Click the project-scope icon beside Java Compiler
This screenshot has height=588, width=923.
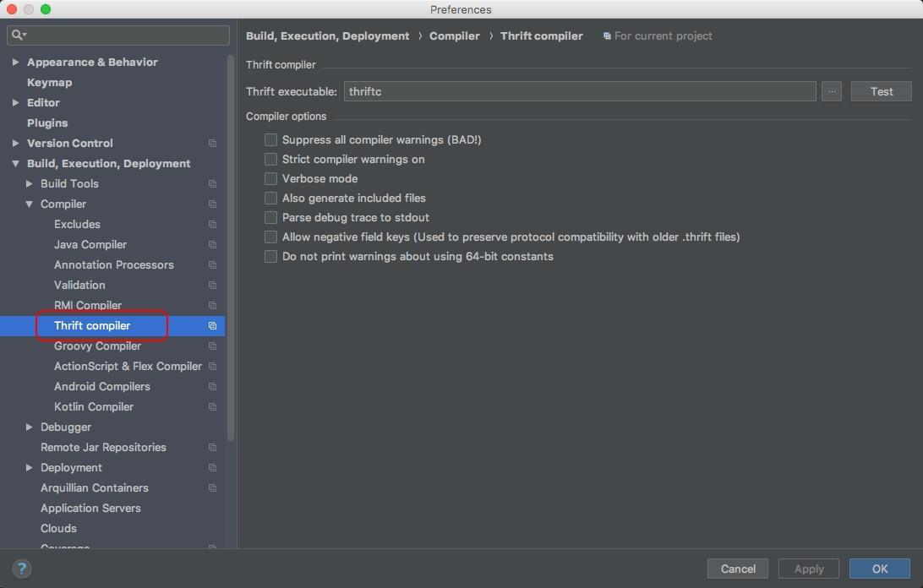tap(212, 244)
